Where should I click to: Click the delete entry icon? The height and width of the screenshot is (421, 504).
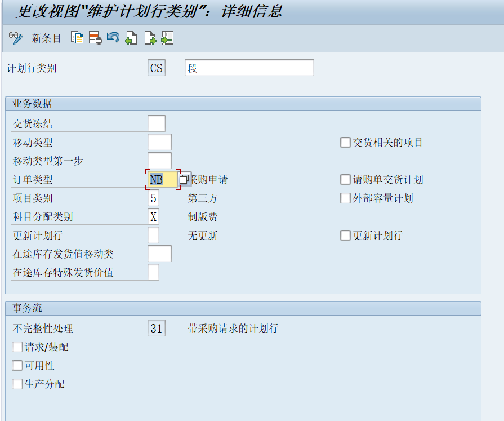(x=96, y=38)
